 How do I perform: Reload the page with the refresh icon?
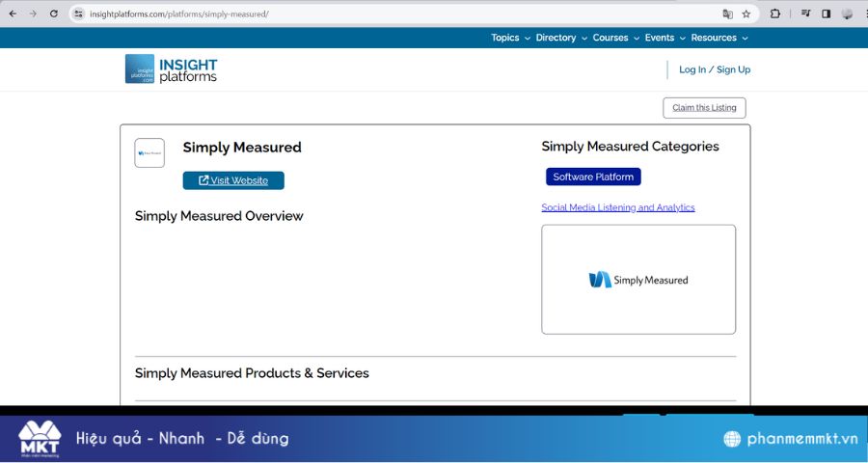(54, 14)
